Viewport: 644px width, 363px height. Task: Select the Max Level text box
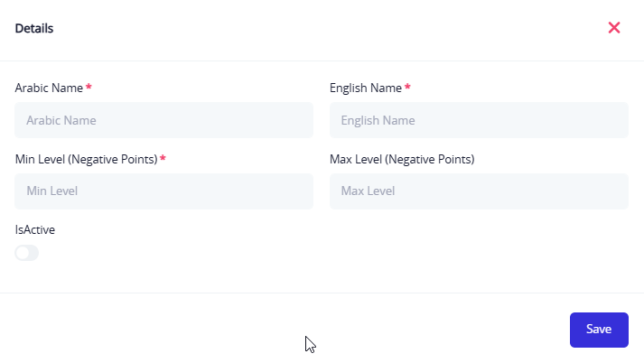[479, 191]
